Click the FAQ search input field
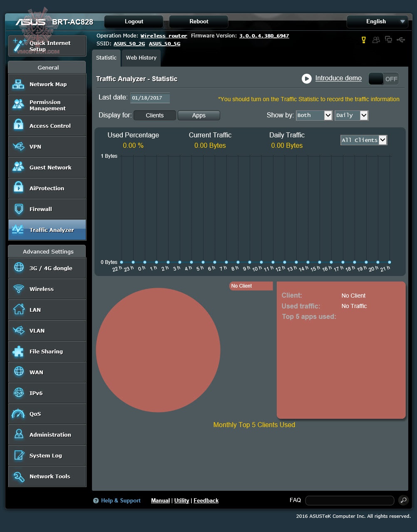The width and height of the screenshot is (417, 532). tap(350, 500)
